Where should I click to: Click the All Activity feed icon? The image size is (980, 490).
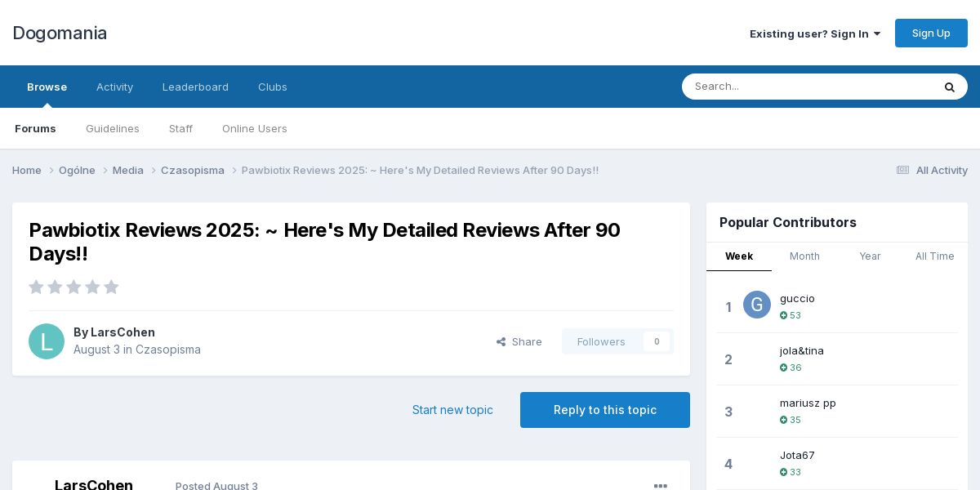click(x=902, y=170)
